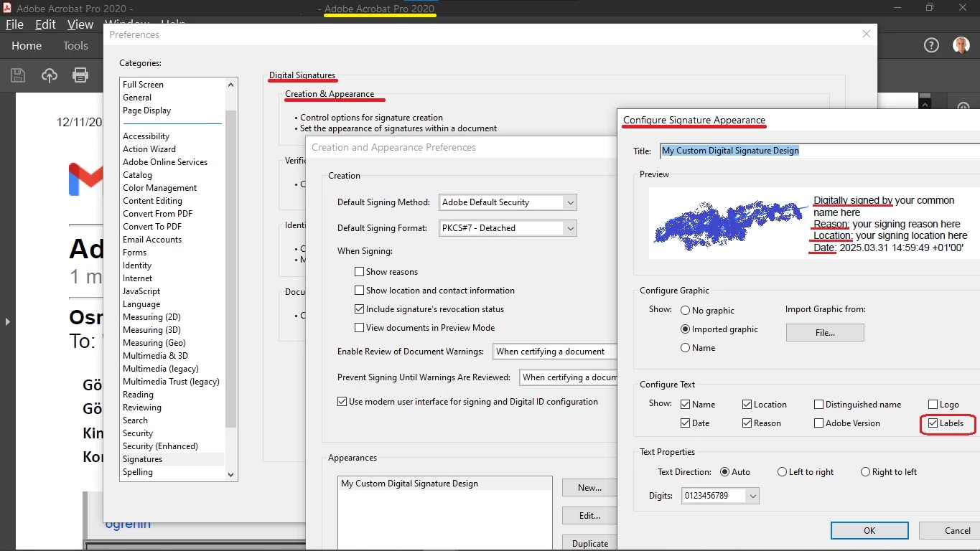Image resolution: width=980 pixels, height=551 pixels.
Task: Switch to the Tools tab
Action: (x=75, y=45)
